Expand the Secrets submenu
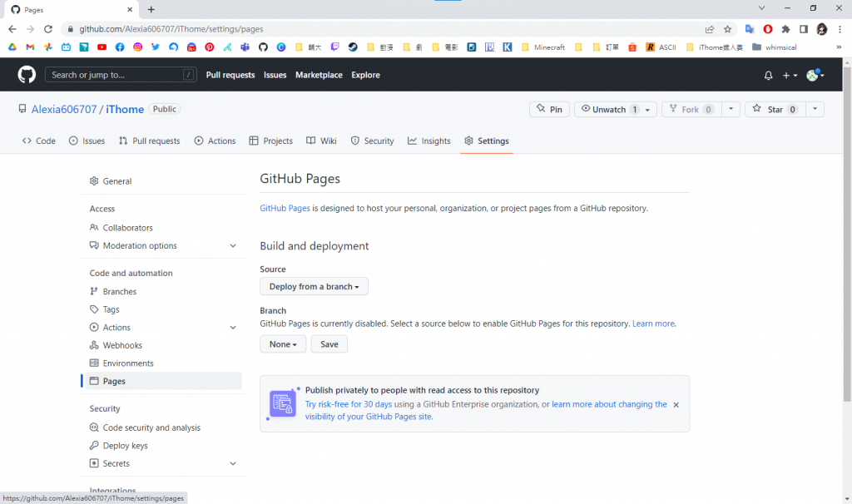Screen dimensions: 852x504 pyautogui.click(x=233, y=463)
